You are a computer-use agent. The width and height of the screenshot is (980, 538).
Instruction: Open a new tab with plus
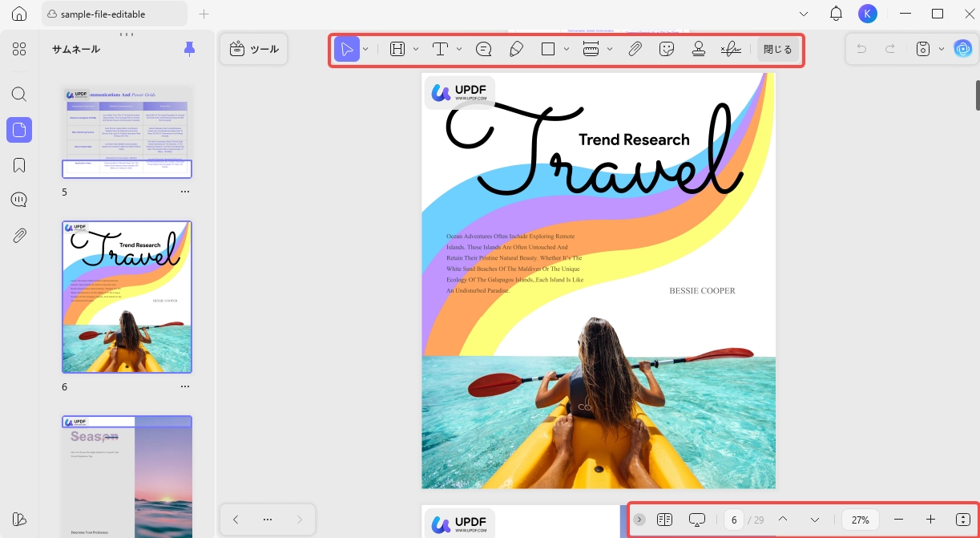tap(204, 14)
